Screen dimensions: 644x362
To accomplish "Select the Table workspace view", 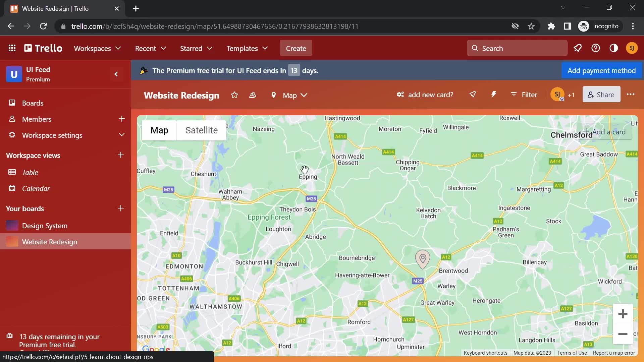I will pyautogui.click(x=30, y=172).
